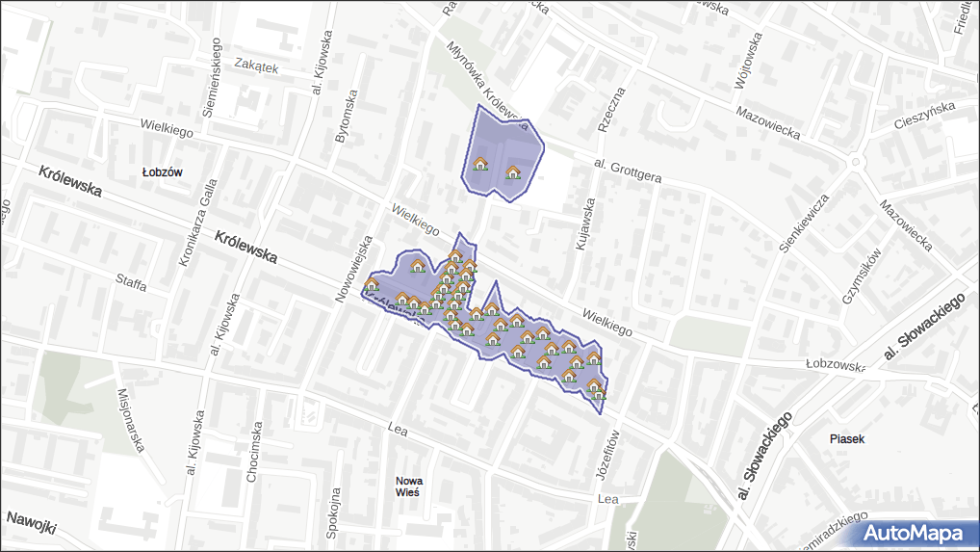Click the Lea label above Nowa Wieś
The width and height of the screenshot is (980, 552).
coord(398,429)
